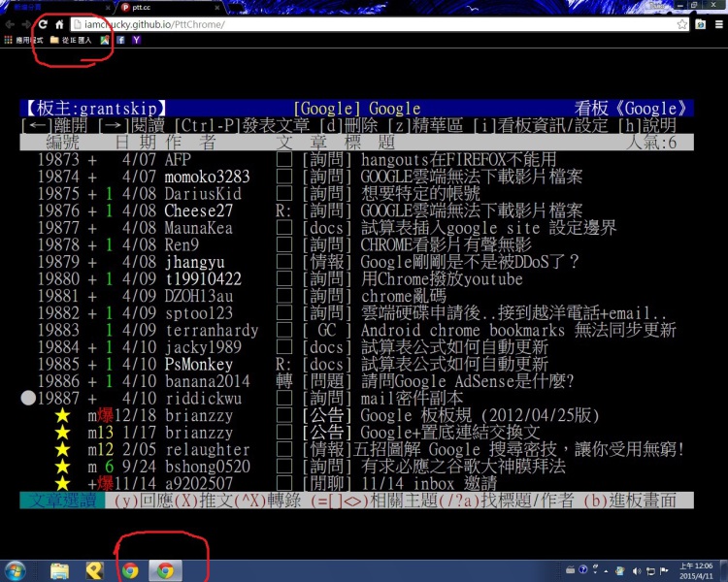Click the 文章選讀 label in bottom bar

63,501
